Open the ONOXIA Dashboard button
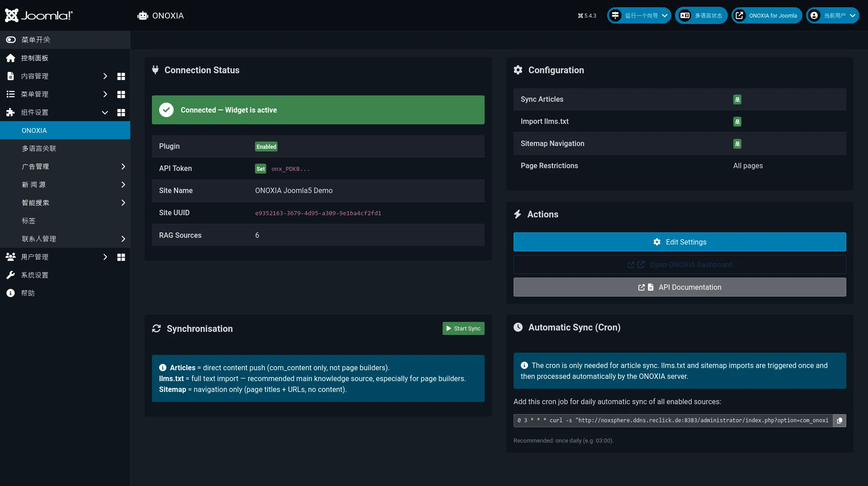 680,264
